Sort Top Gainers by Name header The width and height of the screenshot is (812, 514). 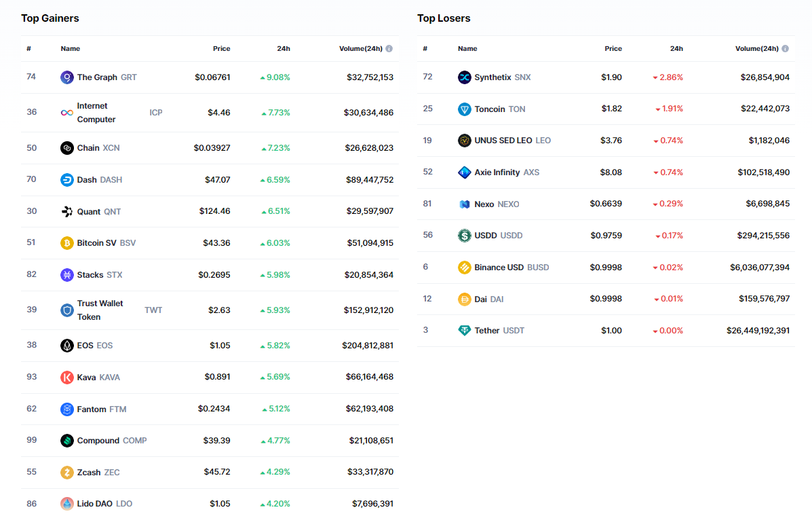click(71, 49)
